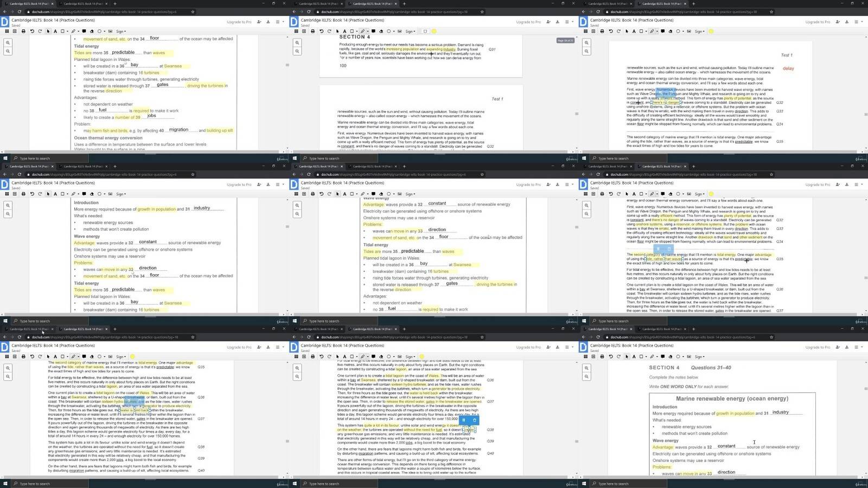This screenshot has height=488, width=868.
Task: Open the Sign dropdown in the top-right window
Action: pyautogui.click(x=699, y=31)
